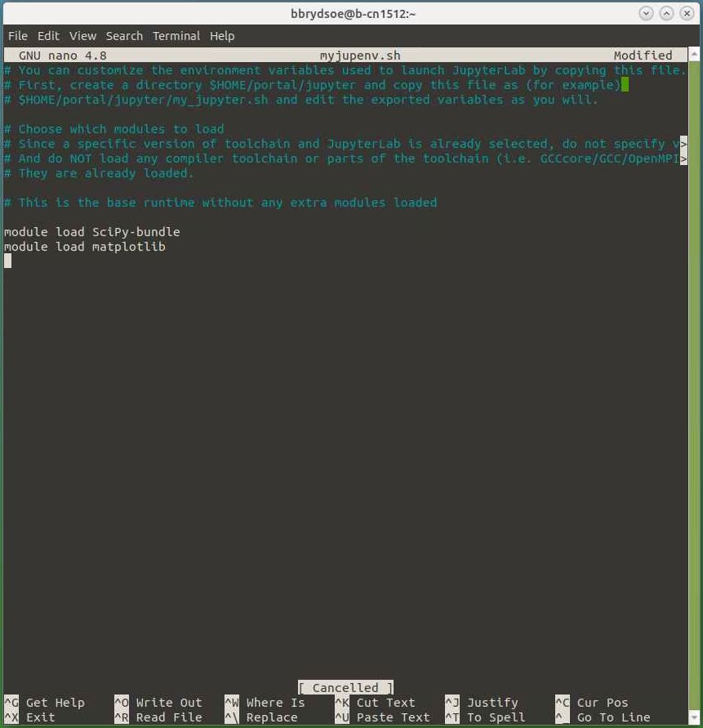This screenshot has height=728, width=703.
Task: Click the window title bbrydsoe@b-cn1512:~
Action: tap(353, 14)
